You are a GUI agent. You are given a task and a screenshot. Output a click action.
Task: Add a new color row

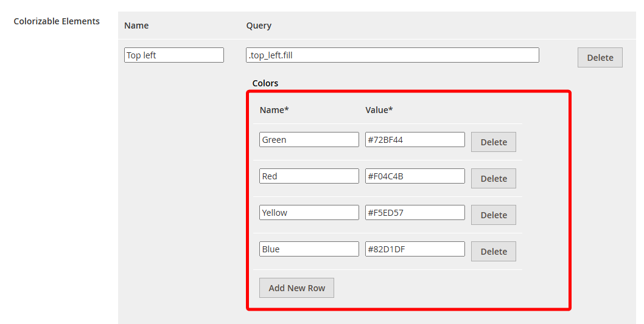(296, 288)
